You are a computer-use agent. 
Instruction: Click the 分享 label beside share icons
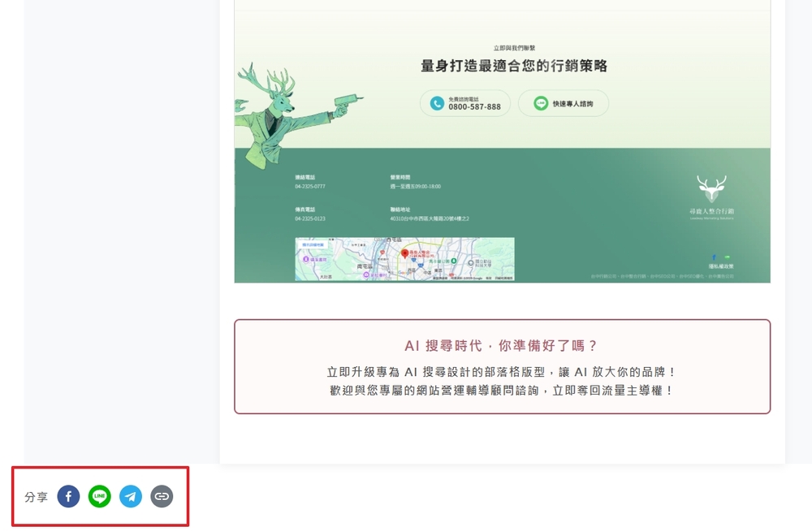pyautogui.click(x=36, y=497)
